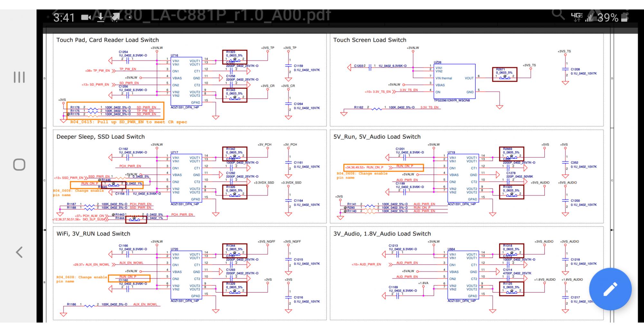Click the R1323 resistor label
Image resolution: width=644 pixels, height=332 pixels.
[x=231, y=52]
